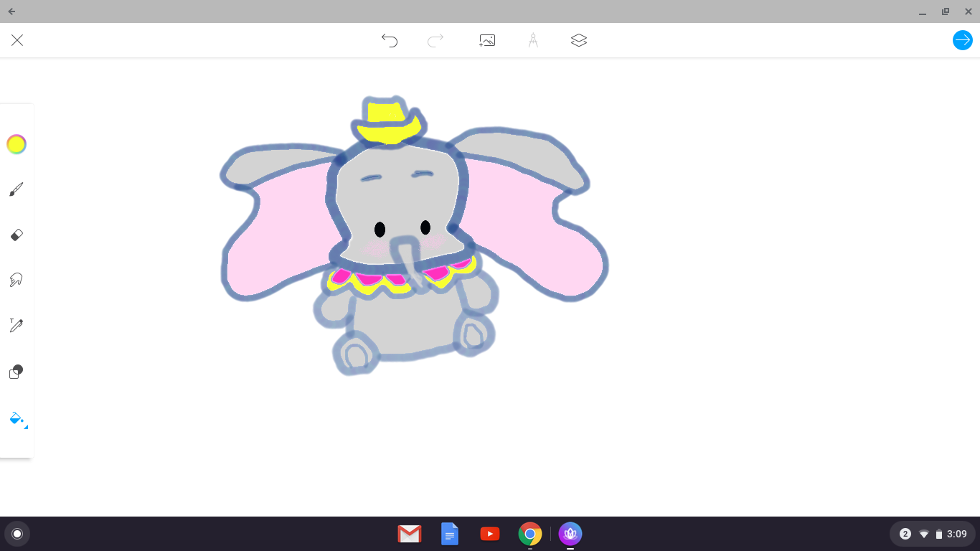
Task: Click the elephant's right black eye
Action: [425, 227]
